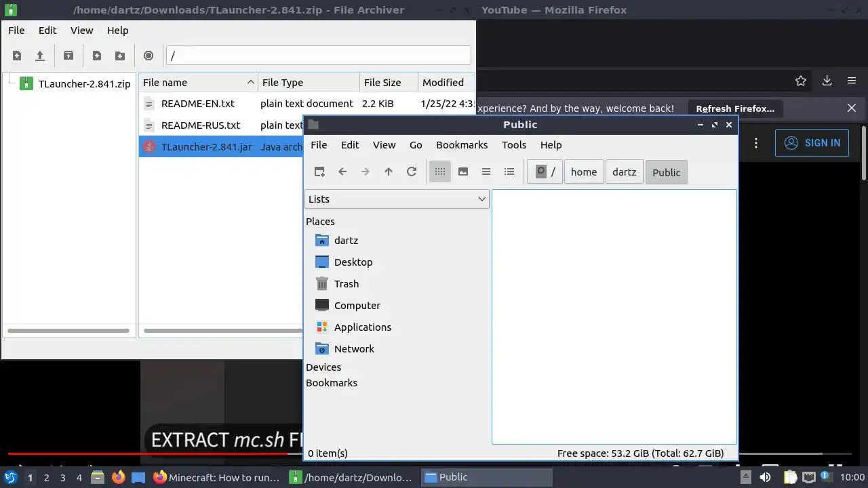Switch to compact list view
The height and width of the screenshot is (488, 868).
tap(486, 171)
